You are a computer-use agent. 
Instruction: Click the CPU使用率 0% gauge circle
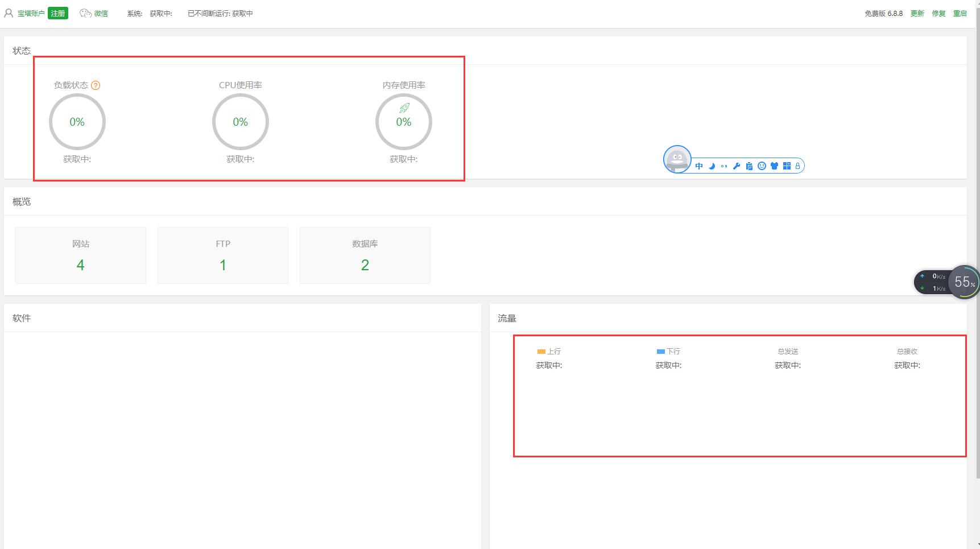point(241,122)
